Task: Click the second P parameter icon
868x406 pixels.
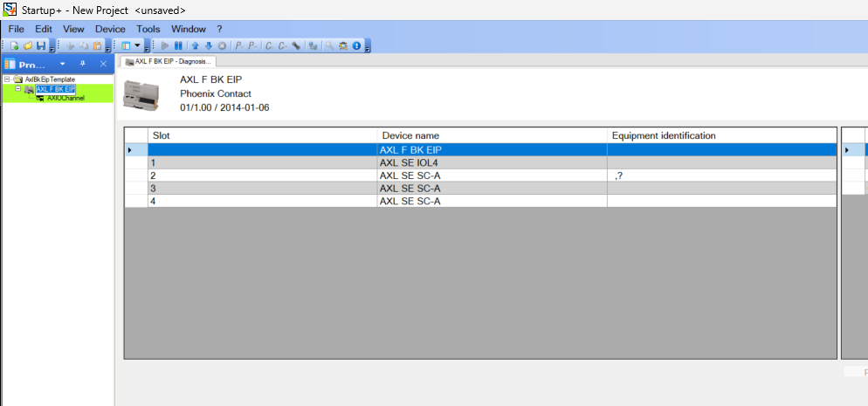Action: pyautogui.click(x=252, y=46)
